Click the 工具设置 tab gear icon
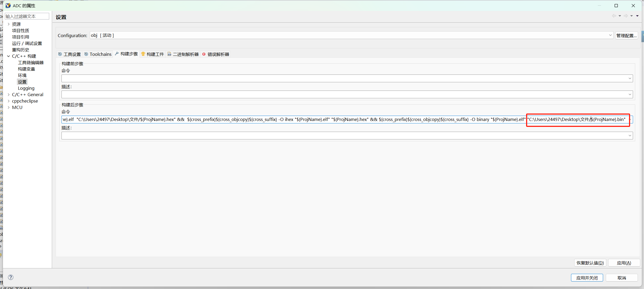The image size is (644, 289). (x=60, y=54)
